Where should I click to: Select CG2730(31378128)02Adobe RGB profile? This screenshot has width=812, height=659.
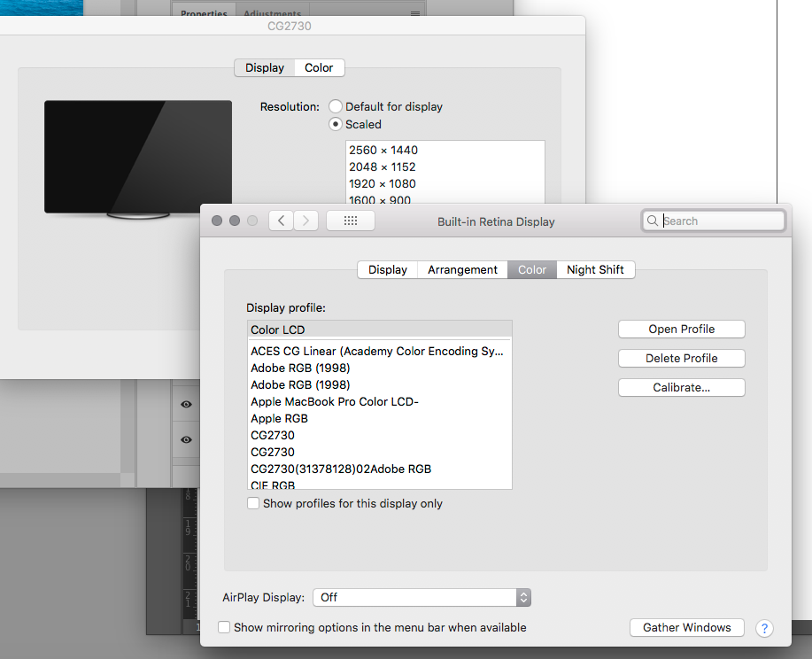[x=380, y=469]
